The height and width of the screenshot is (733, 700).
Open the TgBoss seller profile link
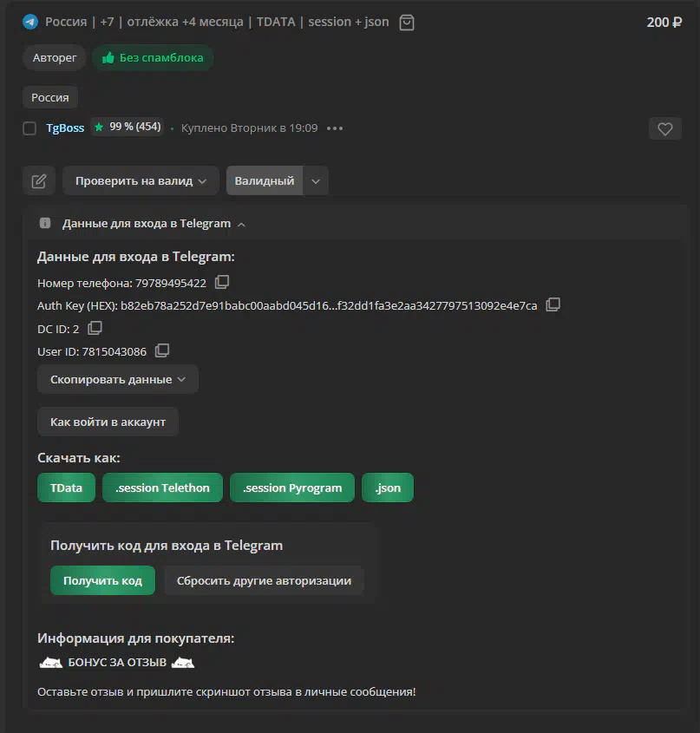tap(65, 128)
